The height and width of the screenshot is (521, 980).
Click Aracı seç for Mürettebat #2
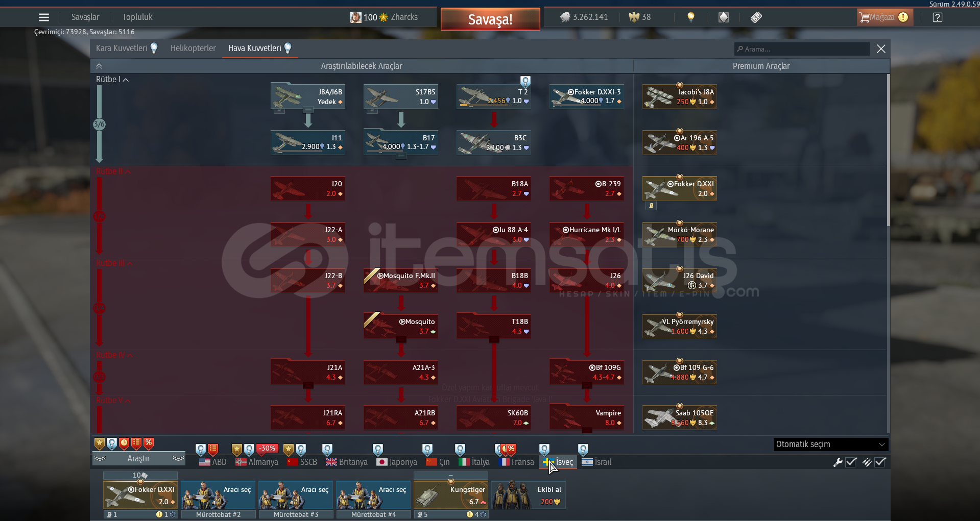click(218, 495)
